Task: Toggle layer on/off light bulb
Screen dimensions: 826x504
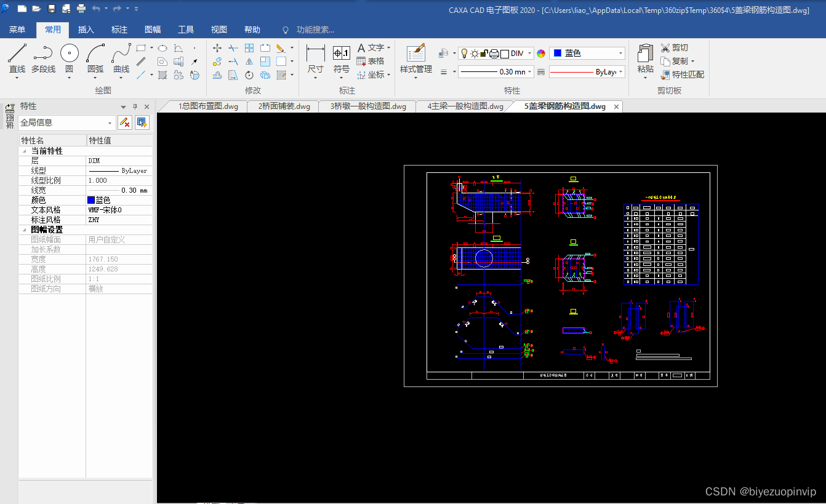Action: [x=465, y=54]
